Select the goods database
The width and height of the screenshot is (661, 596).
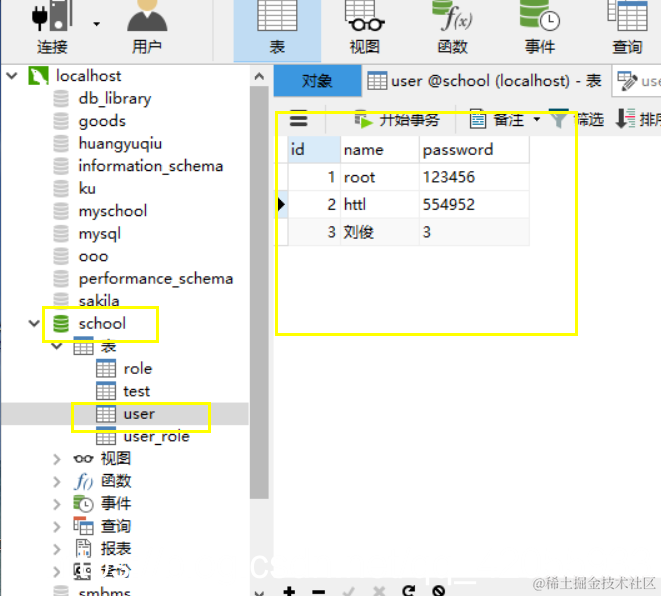tap(102, 121)
